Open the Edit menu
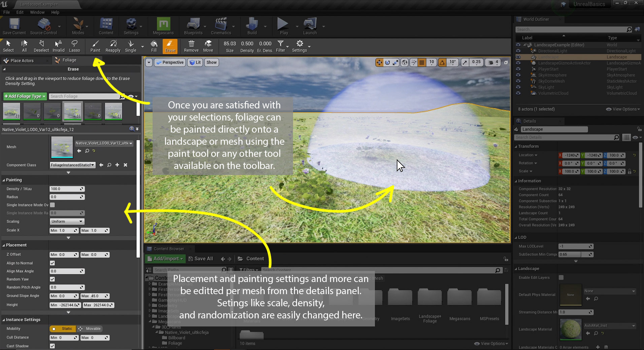644x350 pixels. coord(20,12)
